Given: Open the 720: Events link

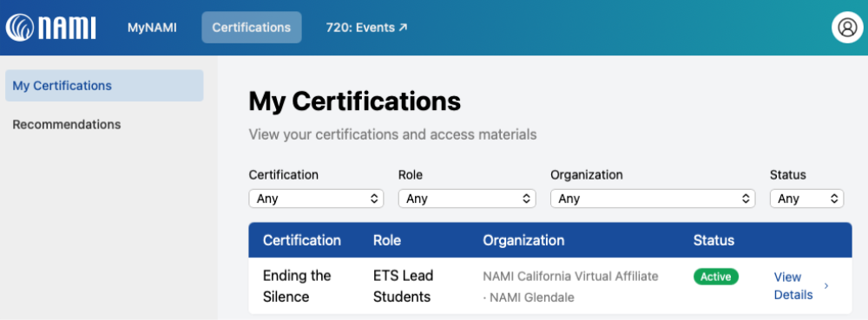Looking at the screenshot, I should 366,27.
